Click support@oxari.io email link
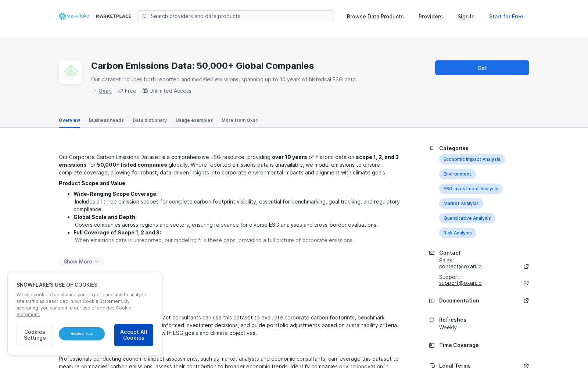 pyautogui.click(x=460, y=283)
